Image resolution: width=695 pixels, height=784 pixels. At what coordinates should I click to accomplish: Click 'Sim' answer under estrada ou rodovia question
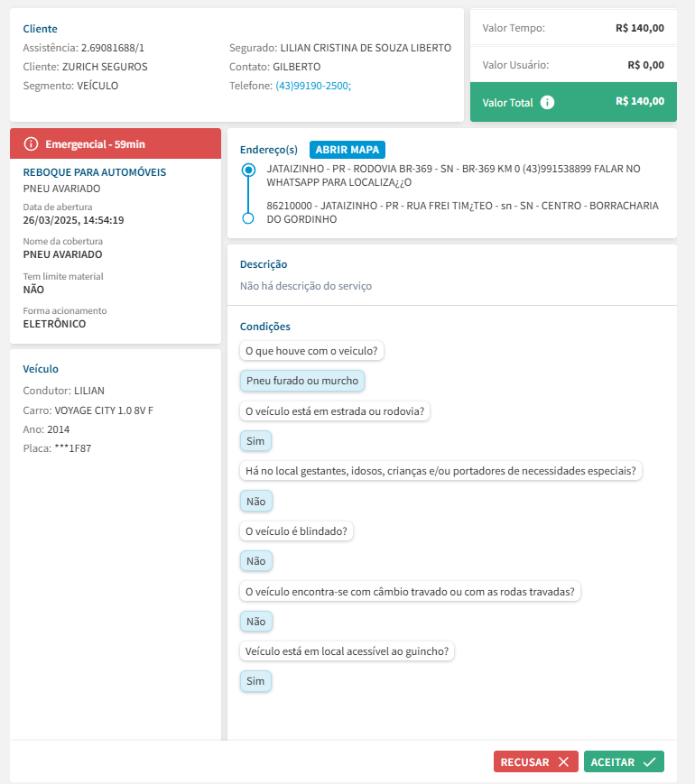(255, 441)
